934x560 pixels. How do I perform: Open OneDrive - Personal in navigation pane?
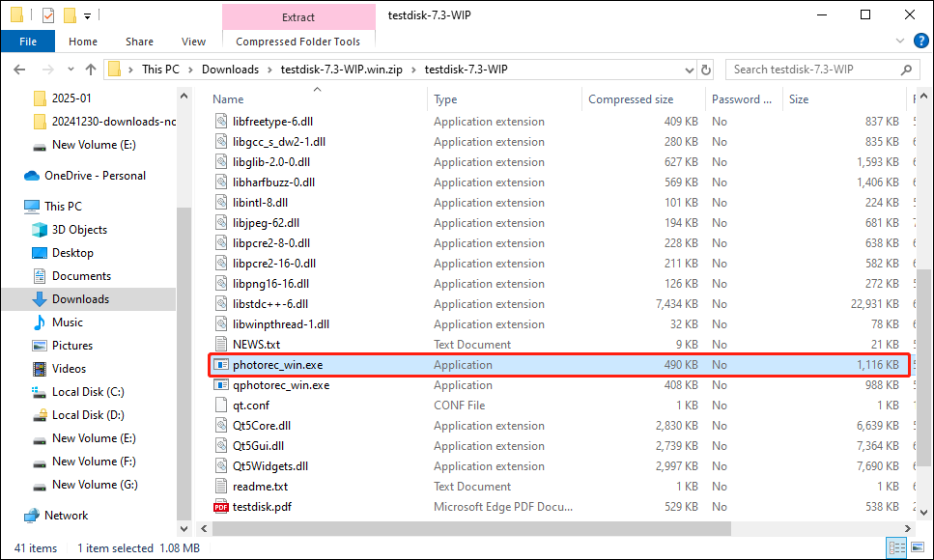click(85, 176)
